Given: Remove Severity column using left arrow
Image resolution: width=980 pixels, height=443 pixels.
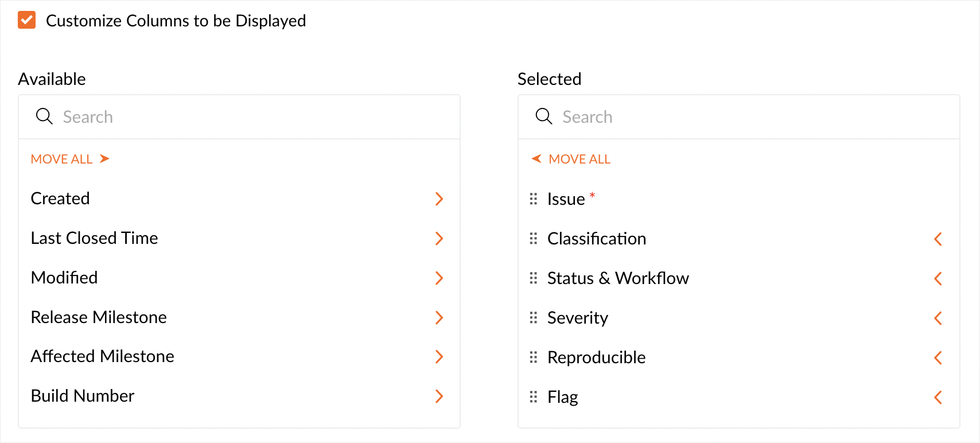Looking at the screenshot, I should pos(938,318).
